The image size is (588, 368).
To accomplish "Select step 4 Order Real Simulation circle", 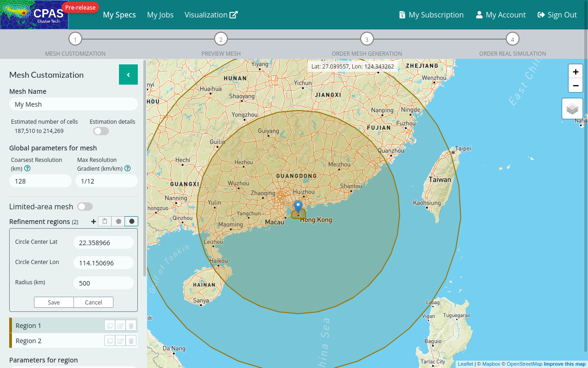I will coord(512,39).
